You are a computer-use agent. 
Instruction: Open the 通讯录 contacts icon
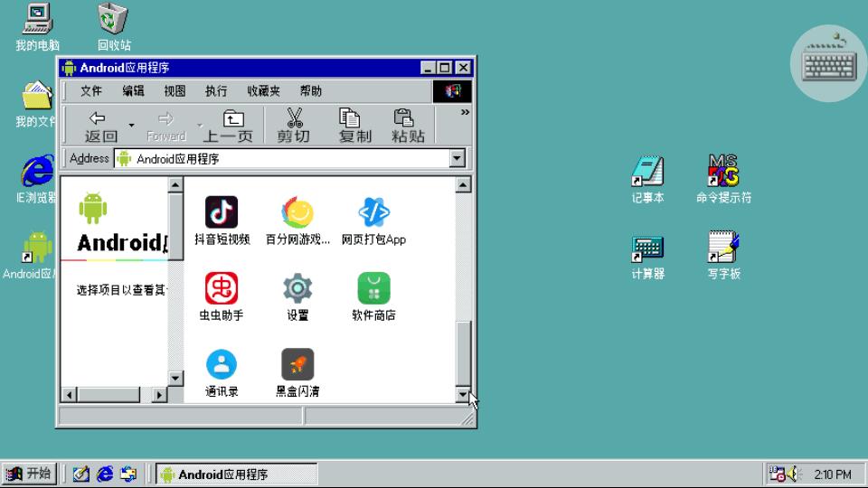point(222,364)
